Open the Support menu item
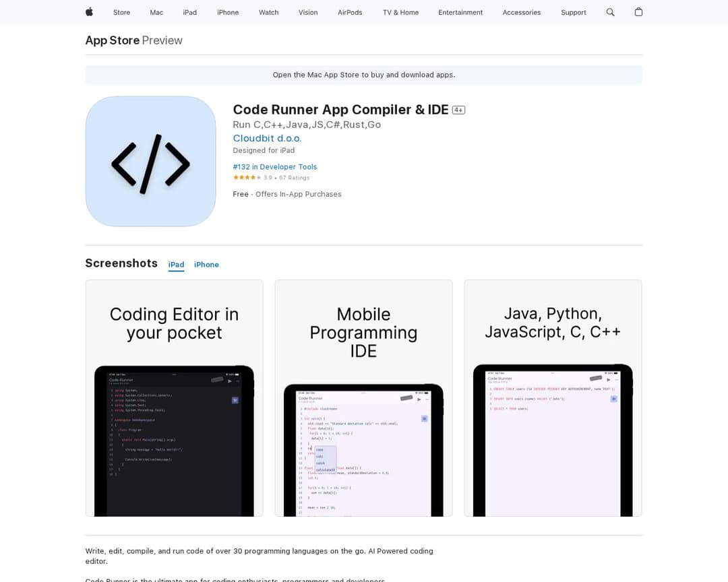 pyautogui.click(x=574, y=13)
